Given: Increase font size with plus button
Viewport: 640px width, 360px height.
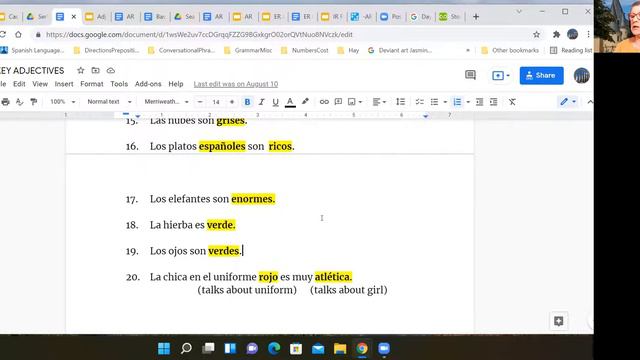Looking at the screenshot, I should (232, 102).
